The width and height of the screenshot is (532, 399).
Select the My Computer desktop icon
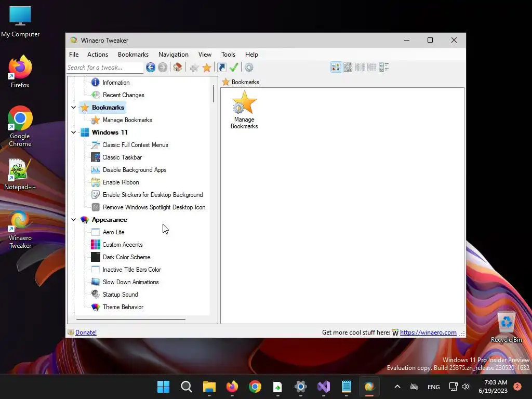pos(20,22)
